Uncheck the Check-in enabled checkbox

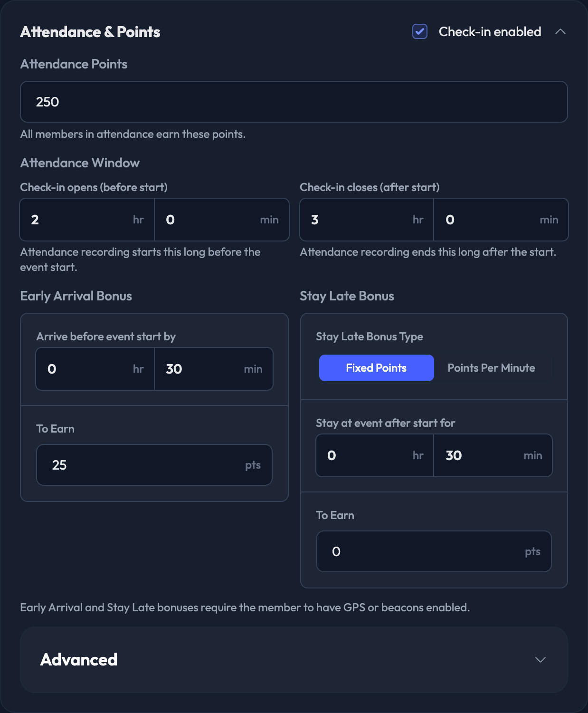point(420,32)
